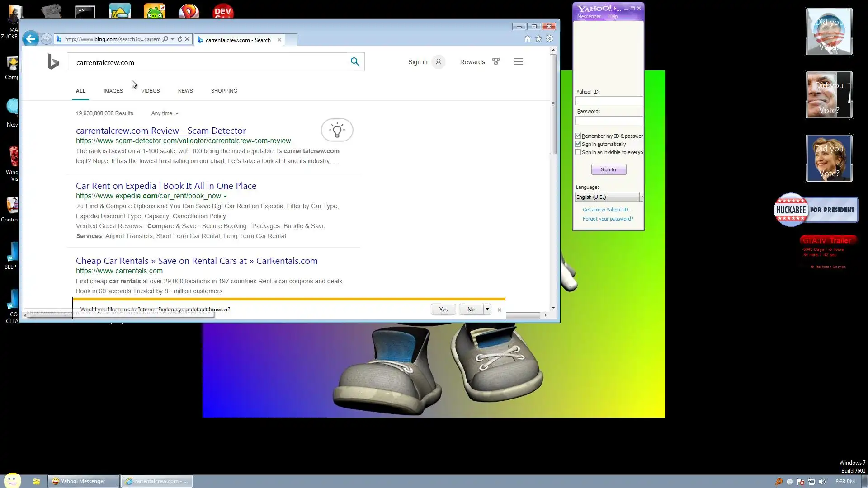This screenshot has width=868, height=488.
Task: Open Language English (U.S.) combo box
Action: click(x=609, y=197)
